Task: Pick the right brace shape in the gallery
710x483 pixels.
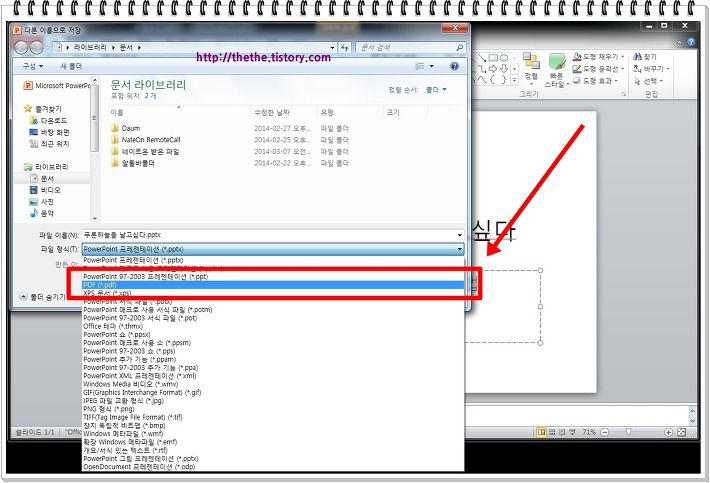Action: 504,80
